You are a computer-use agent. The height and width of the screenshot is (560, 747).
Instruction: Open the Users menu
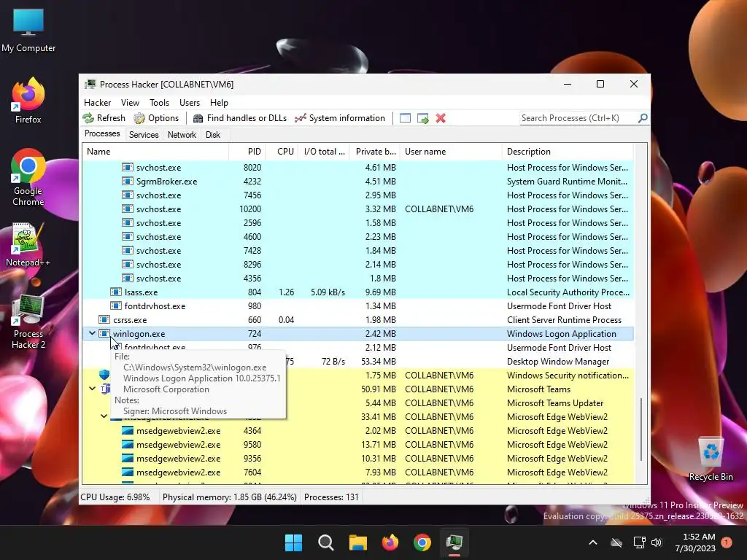click(190, 103)
